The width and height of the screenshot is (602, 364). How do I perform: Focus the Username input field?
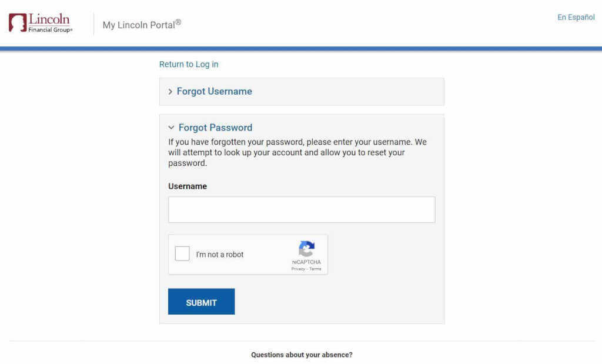(x=302, y=210)
